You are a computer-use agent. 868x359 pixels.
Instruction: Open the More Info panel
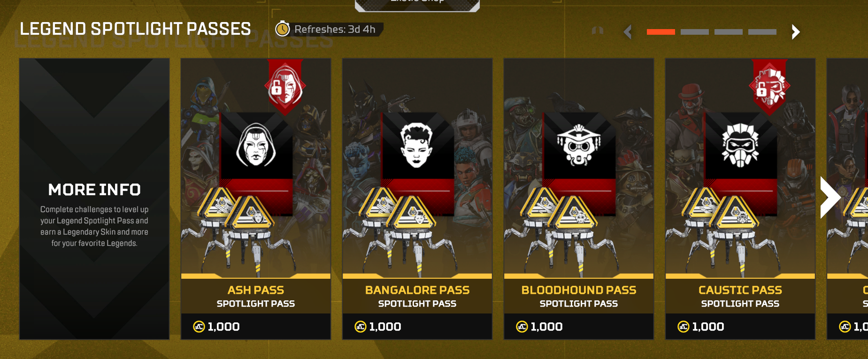coord(94,199)
